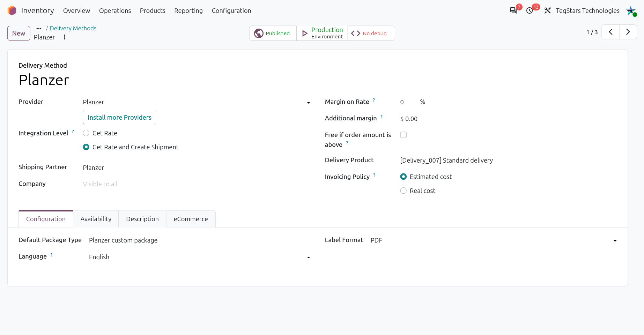Select the Configuration form tab
Viewport: 644px width, 335px height.
pyautogui.click(x=46, y=219)
